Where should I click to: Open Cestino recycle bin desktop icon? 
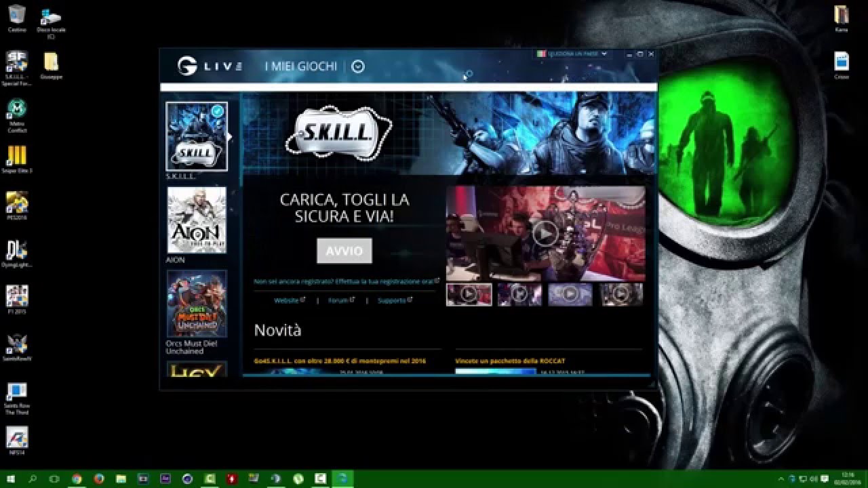pyautogui.click(x=17, y=18)
